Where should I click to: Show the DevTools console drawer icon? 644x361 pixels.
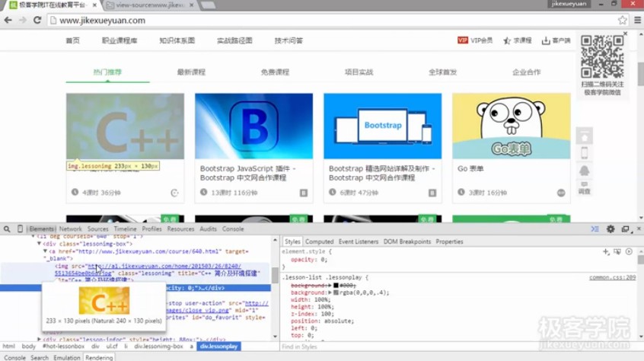coord(595,228)
